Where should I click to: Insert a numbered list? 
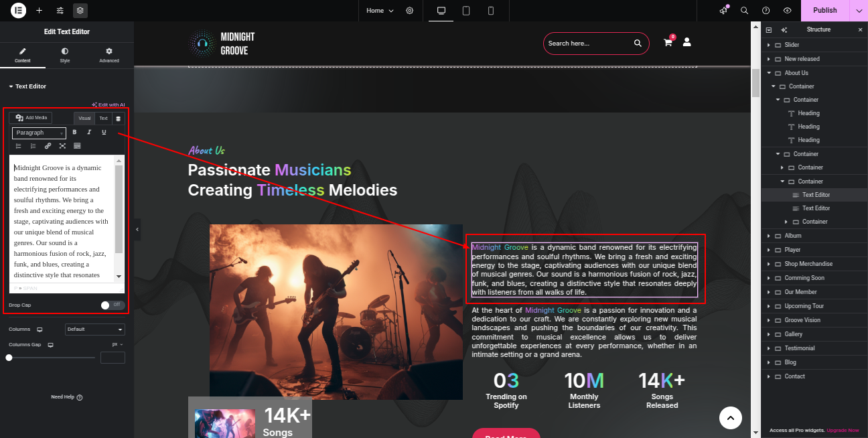33,146
